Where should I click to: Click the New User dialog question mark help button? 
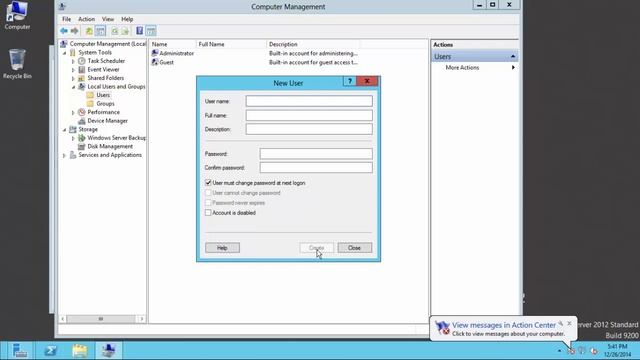coord(349,81)
